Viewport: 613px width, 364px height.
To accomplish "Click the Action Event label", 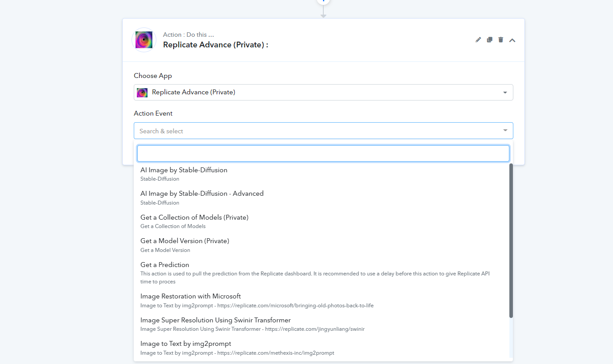I will click(153, 113).
